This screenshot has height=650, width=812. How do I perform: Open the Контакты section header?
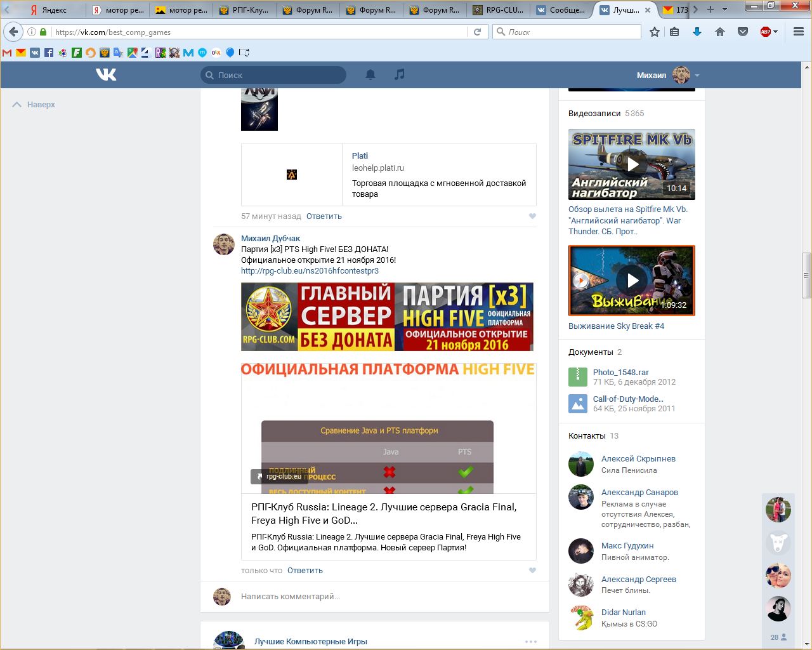(x=587, y=436)
